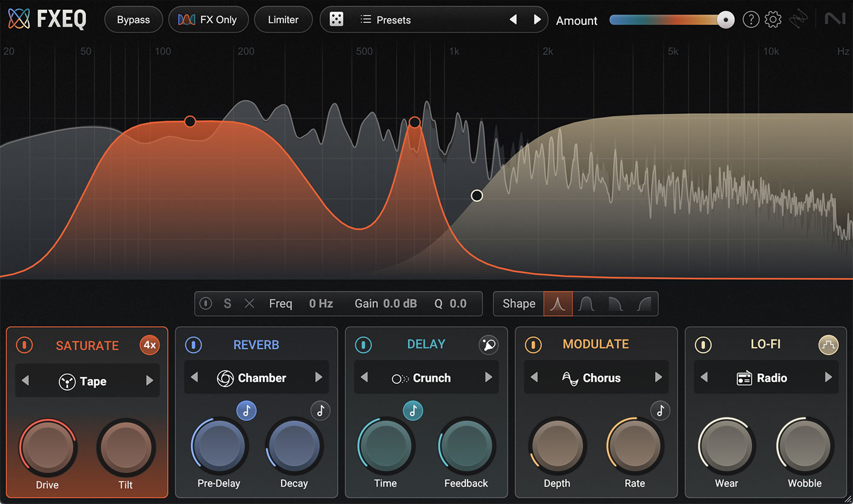
Task: Click the ping-pong icon in the Delay module
Action: tap(488, 345)
